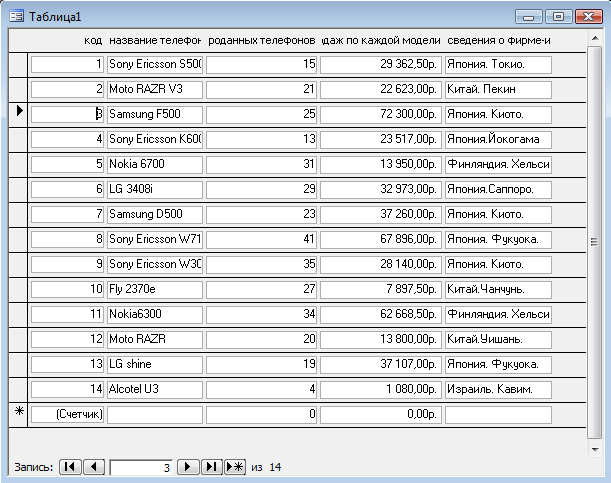Click the Таблица1 form icon in title bar

16,17
